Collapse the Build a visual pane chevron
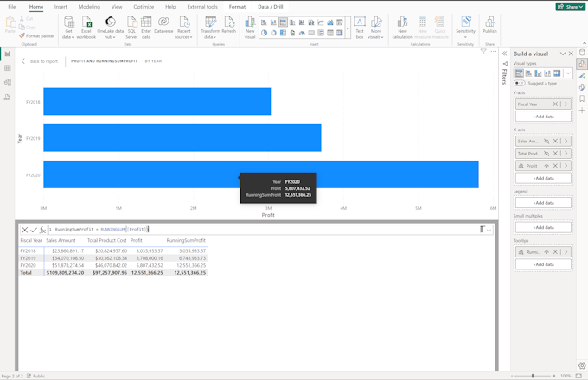The image size is (588, 380). tap(563, 54)
